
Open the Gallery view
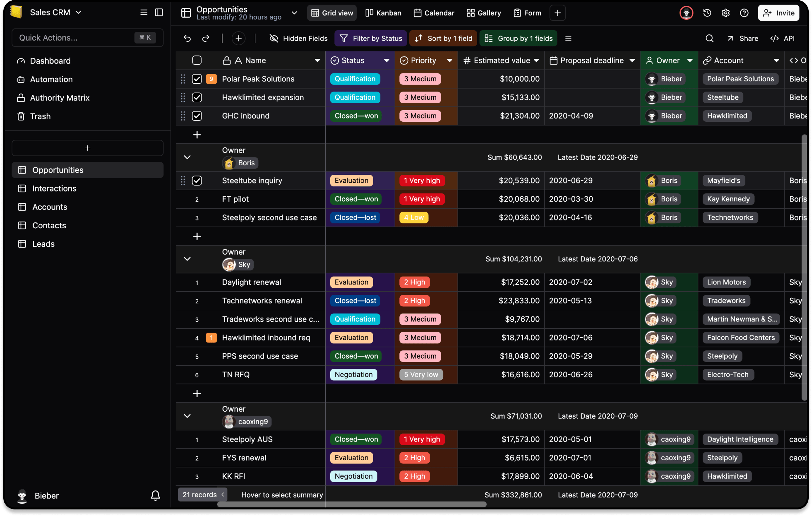click(483, 13)
